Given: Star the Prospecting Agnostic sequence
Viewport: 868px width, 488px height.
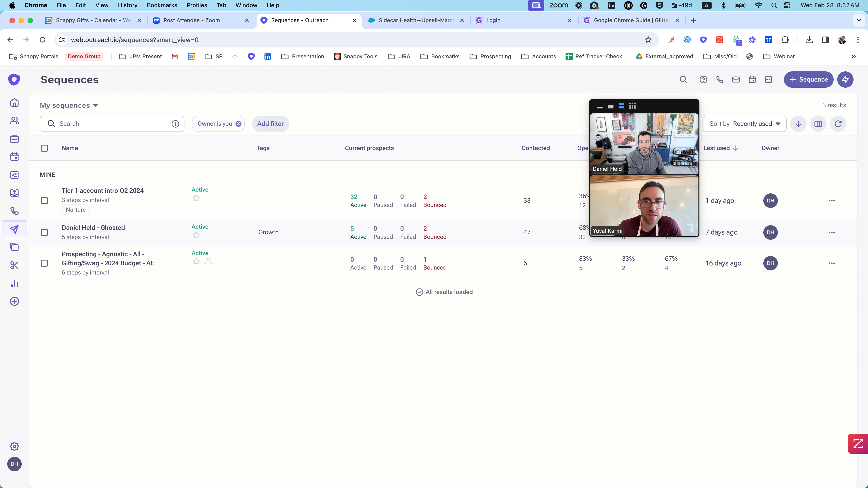Looking at the screenshot, I should (x=196, y=261).
